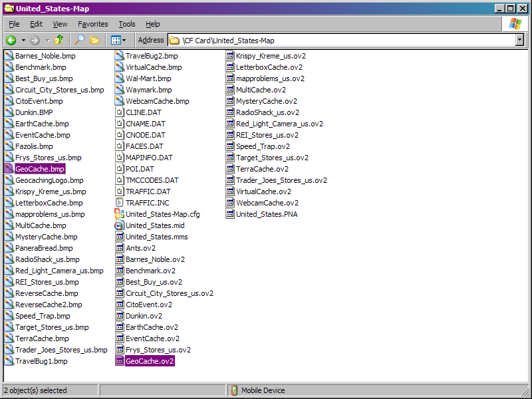Screen dimensions: 532x399
Task: Expand the Address bar dropdown
Action: pyautogui.click(x=519, y=41)
